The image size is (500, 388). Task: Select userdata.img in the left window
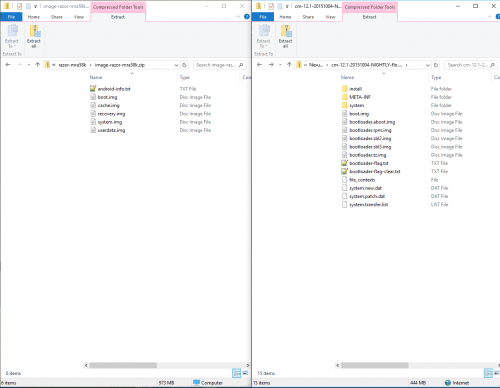(x=111, y=130)
